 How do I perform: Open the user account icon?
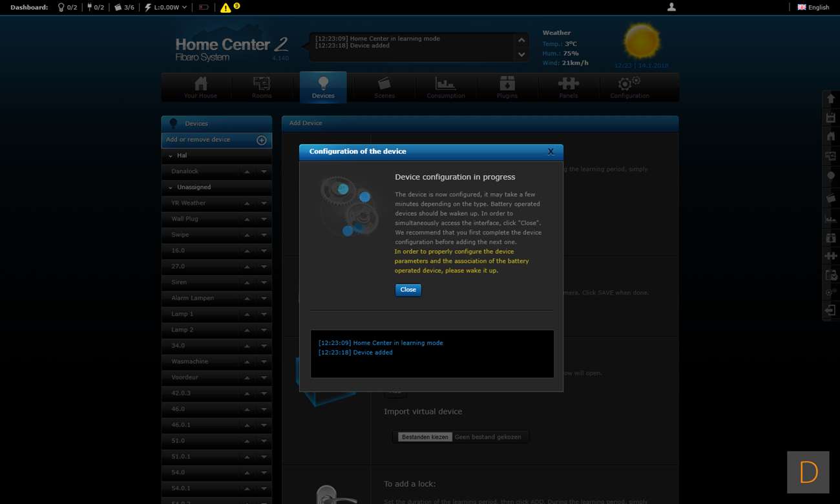click(671, 7)
